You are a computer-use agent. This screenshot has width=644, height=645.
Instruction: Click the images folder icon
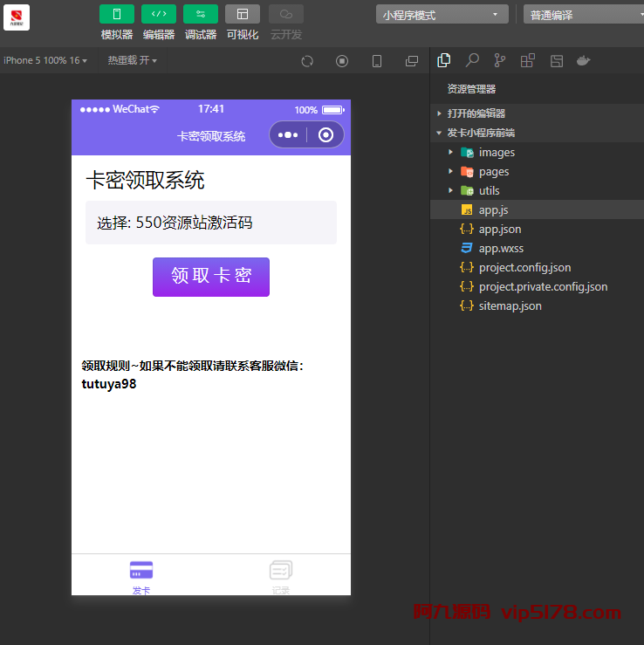pyautogui.click(x=467, y=153)
